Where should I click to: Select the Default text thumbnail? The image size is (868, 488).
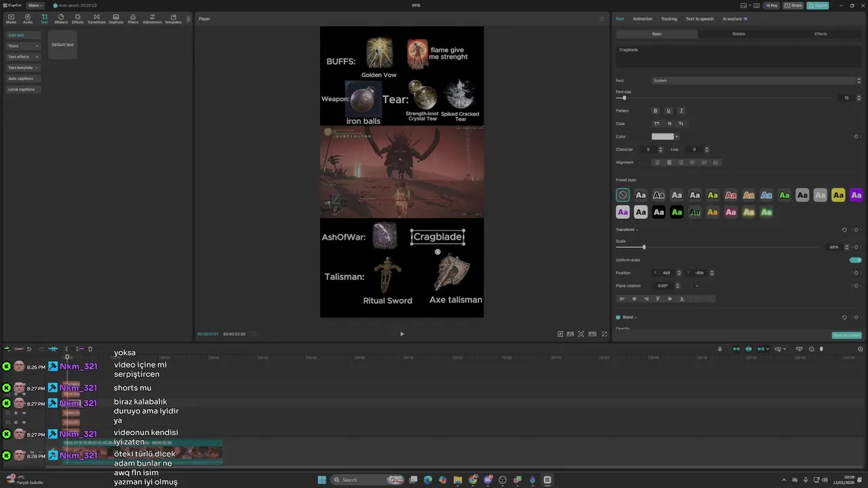tap(62, 45)
